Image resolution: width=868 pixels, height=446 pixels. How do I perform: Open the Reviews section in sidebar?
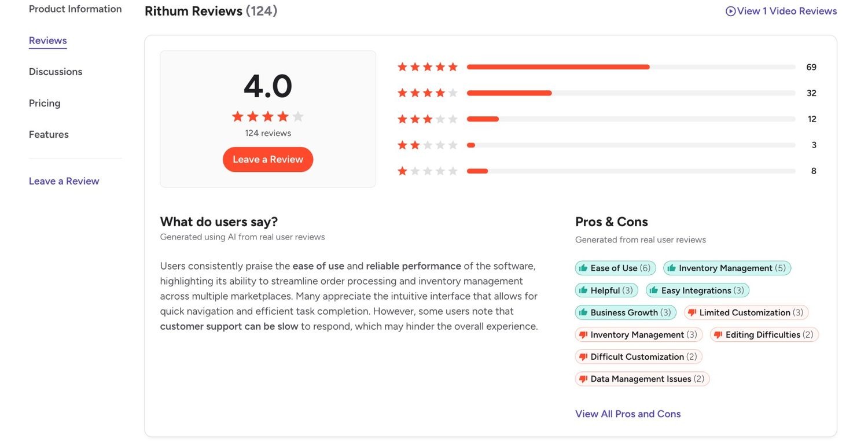point(48,40)
